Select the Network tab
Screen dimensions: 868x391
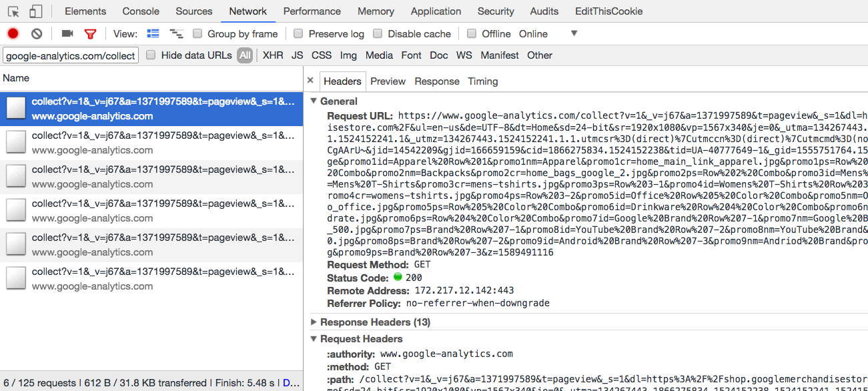(248, 11)
